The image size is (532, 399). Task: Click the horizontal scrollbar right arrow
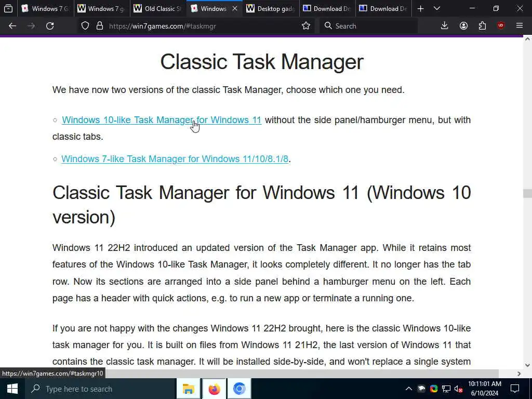[519, 374]
